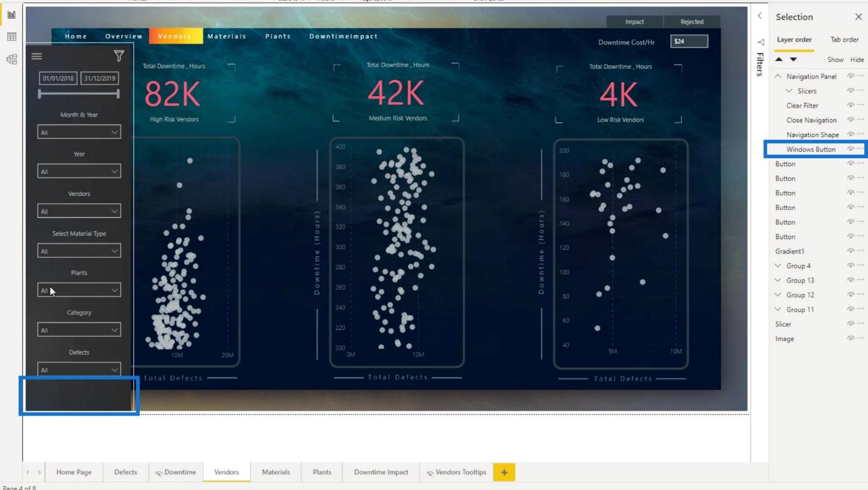
Task: Click the date range slider end handle
Action: click(118, 94)
